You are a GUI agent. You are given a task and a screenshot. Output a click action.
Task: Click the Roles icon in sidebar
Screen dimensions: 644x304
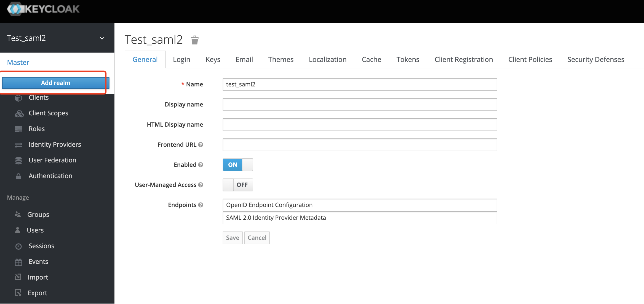[x=19, y=129]
